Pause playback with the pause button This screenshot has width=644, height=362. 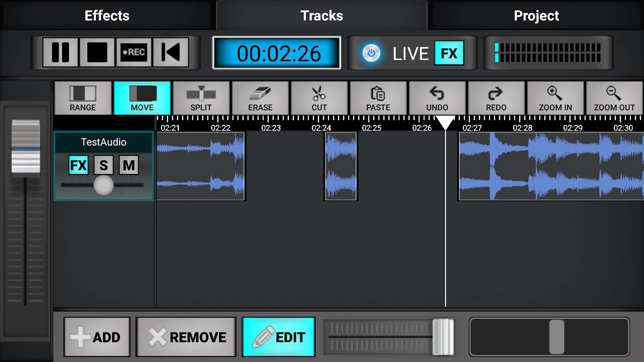(61, 52)
